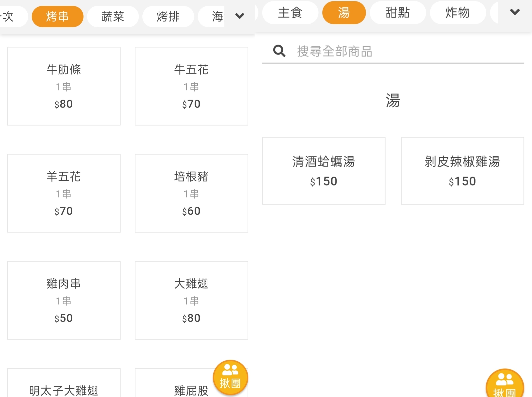Screen dimensions: 532x397
Task: Choose the 剝皮辣椒雞湯 $150 item card
Action: pyautogui.click(x=462, y=171)
